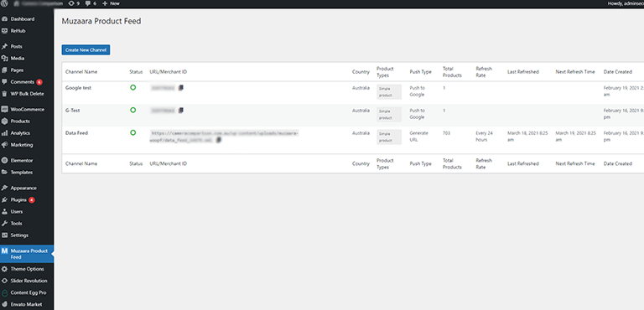Open Theme Options
Screen dimensions: 644x310
click(27, 269)
